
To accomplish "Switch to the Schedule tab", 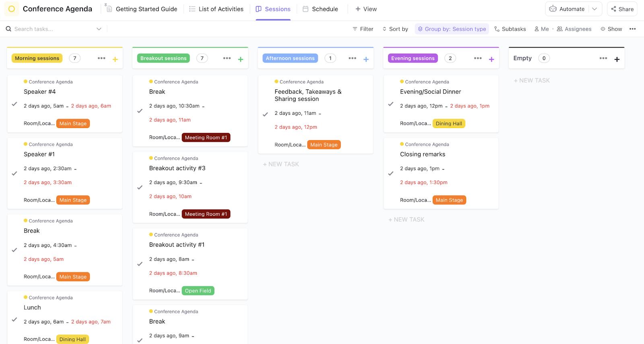I will (320, 9).
